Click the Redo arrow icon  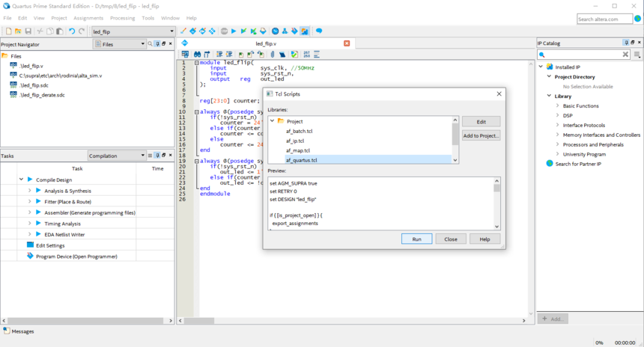[82, 31]
